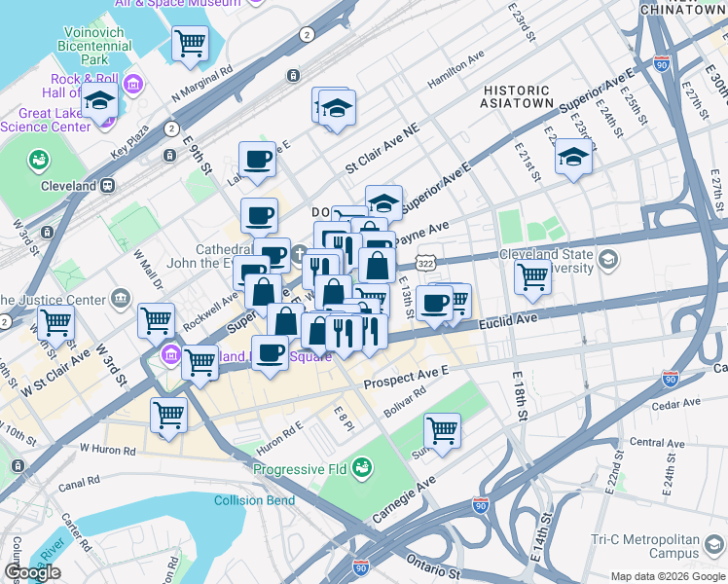Open the Rock & Roll Hall of Fame museum pin
The image size is (728, 584).
[133, 84]
